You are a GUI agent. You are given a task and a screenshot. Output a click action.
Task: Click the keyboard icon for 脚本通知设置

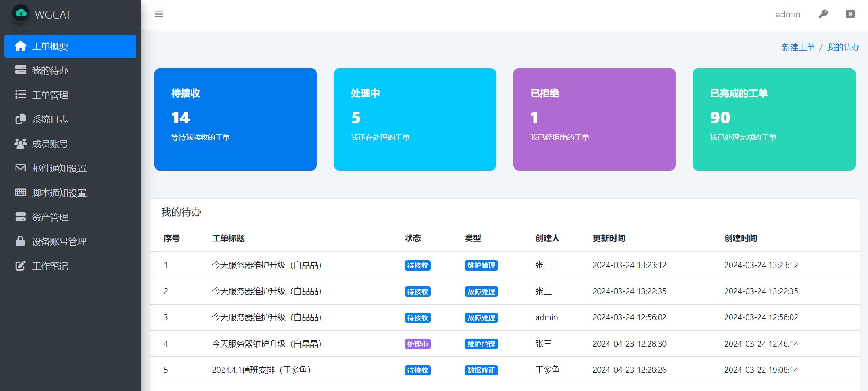tap(21, 193)
